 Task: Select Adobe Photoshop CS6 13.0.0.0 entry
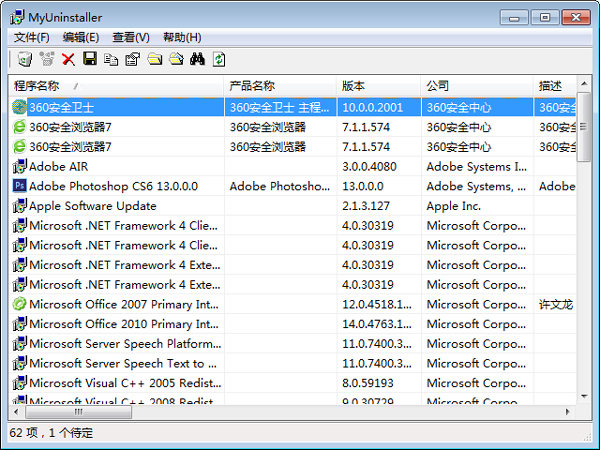point(113,186)
